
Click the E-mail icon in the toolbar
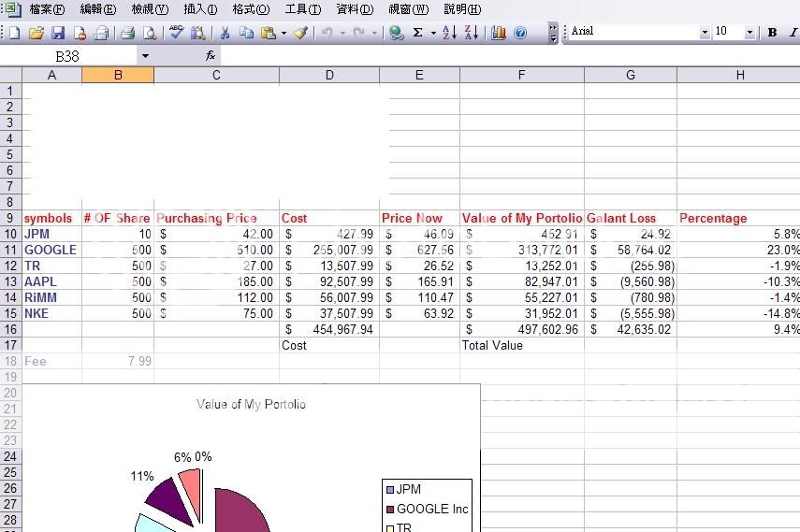pyautogui.click(x=102, y=33)
